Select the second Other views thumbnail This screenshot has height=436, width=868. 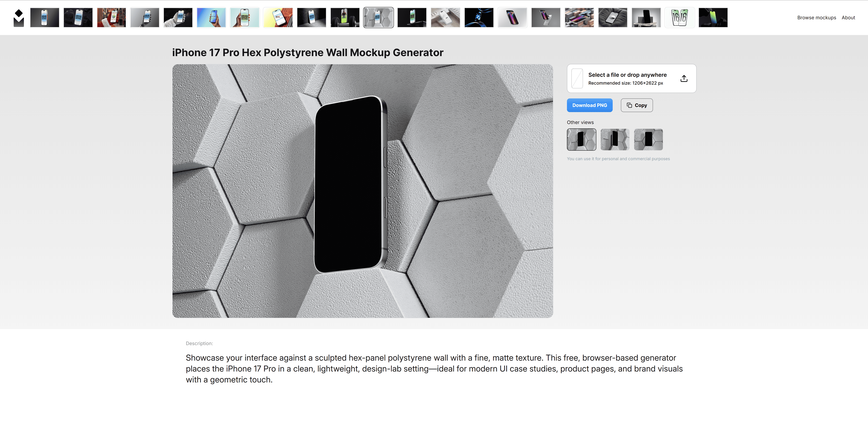[x=615, y=139]
